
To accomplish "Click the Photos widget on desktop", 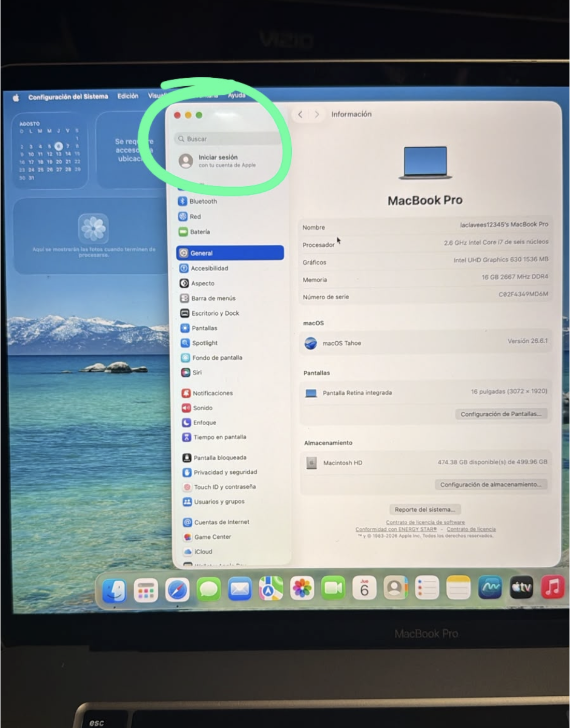I will point(92,236).
